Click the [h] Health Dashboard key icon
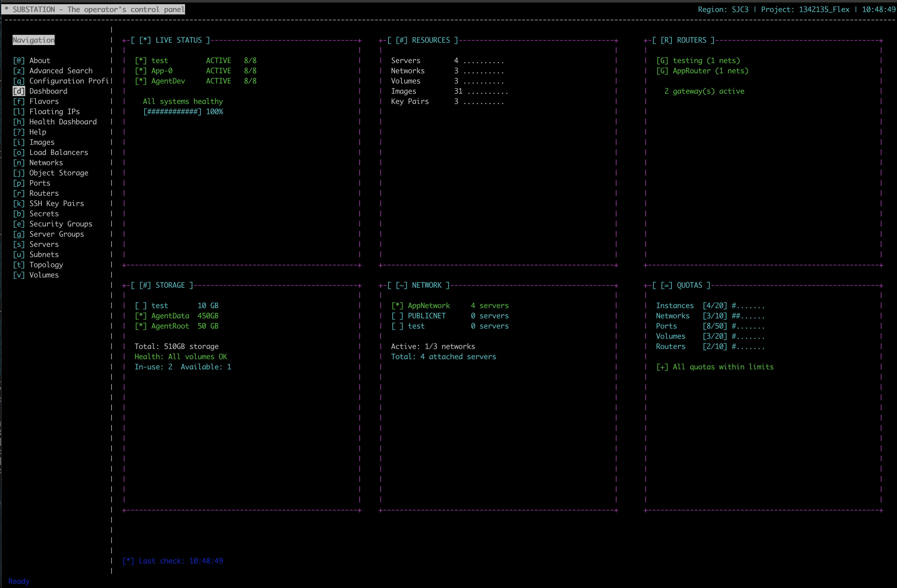 coord(19,122)
